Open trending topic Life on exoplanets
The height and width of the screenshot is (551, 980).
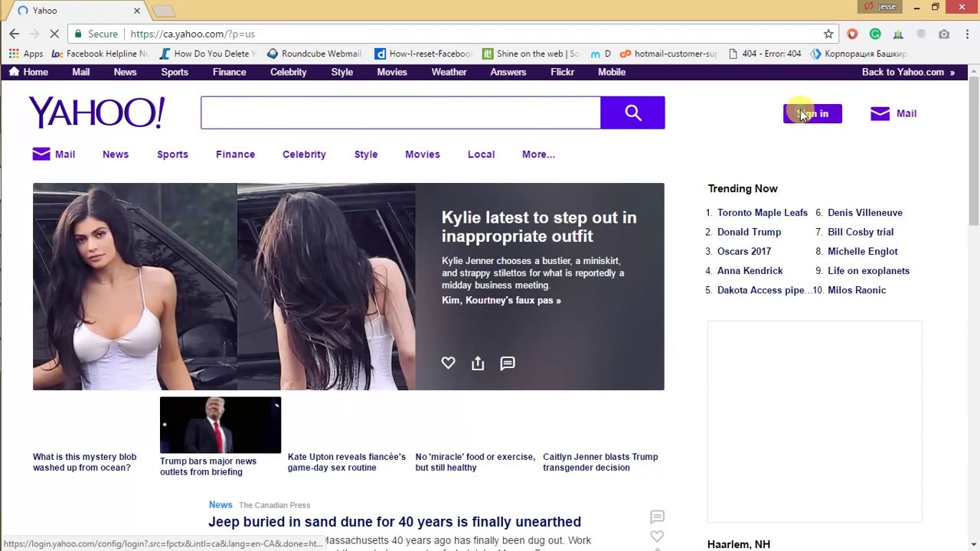tap(868, 271)
